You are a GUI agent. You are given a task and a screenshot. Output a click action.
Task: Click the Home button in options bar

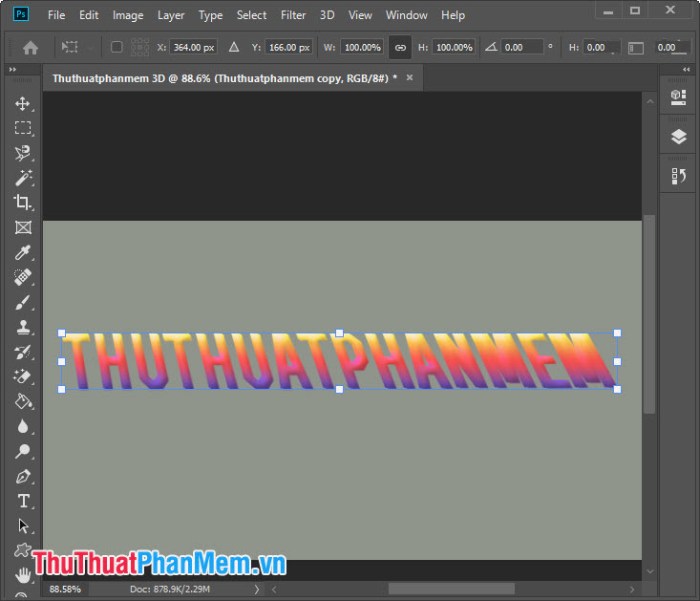pos(31,48)
